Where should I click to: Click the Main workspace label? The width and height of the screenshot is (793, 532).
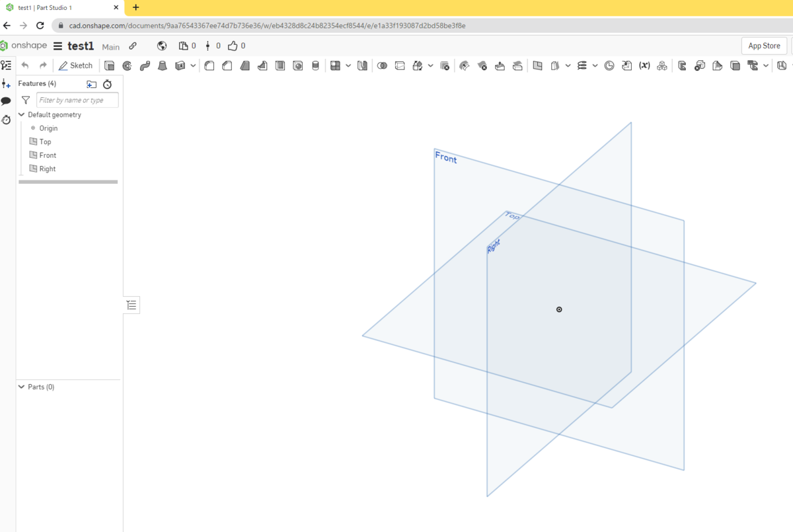pos(110,47)
